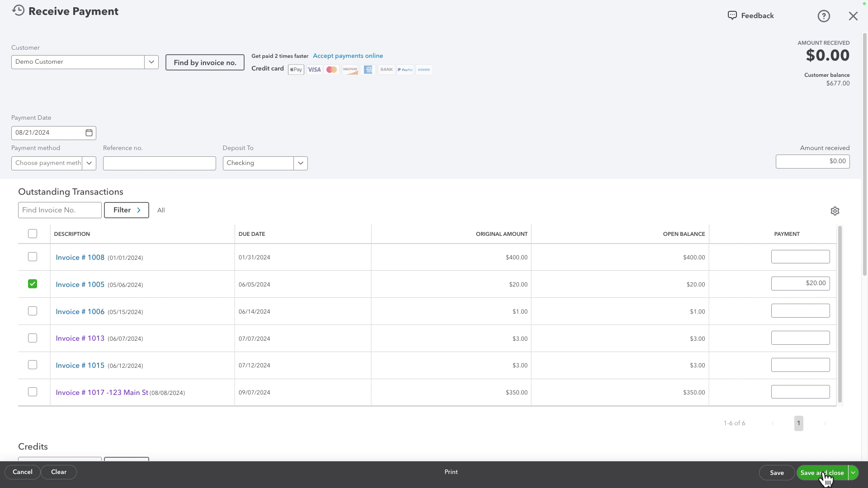Expand the Customer dropdown arrow
Image resolution: width=868 pixels, height=488 pixels.
pos(151,62)
